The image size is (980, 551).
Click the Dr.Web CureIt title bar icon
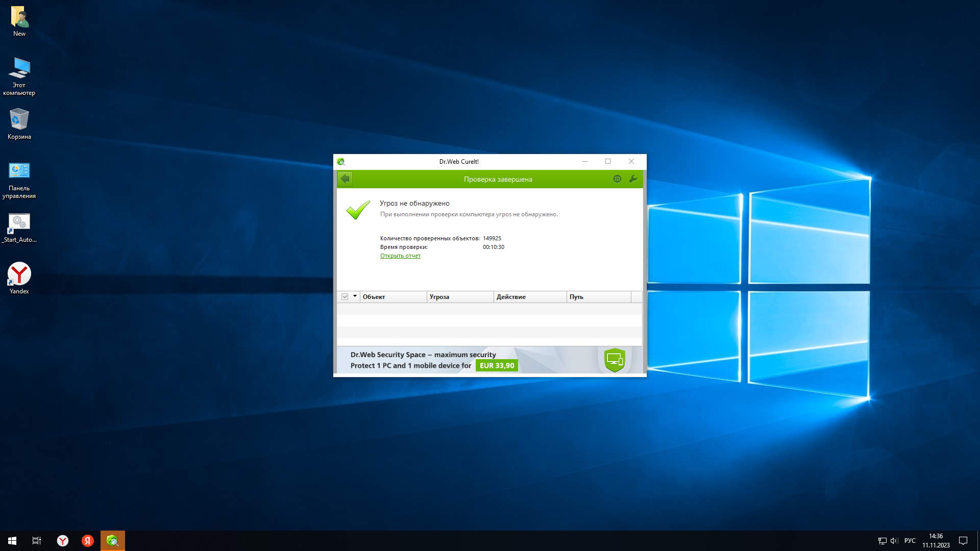(x=341, y=162)
